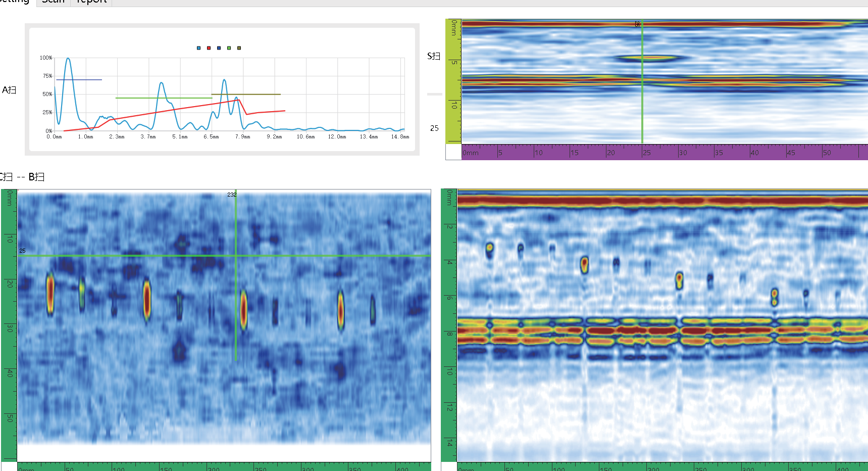Select the dark blue gate line near 75%
Viewport: 868px width, 471px height.
pyautogui.click(x=79, y=79)
